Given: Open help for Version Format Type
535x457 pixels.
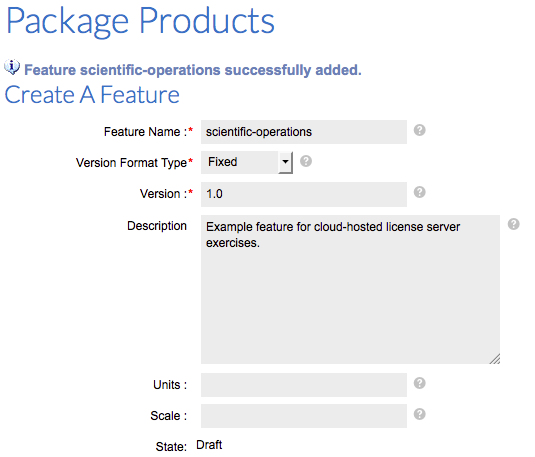Looking at the screenshot, I should [306, 161].
